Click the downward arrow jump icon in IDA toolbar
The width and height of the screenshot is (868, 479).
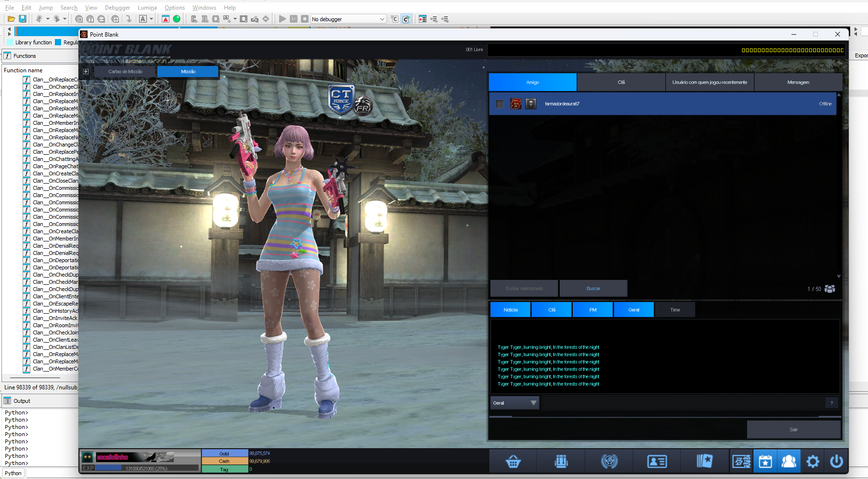pos(129,19)
